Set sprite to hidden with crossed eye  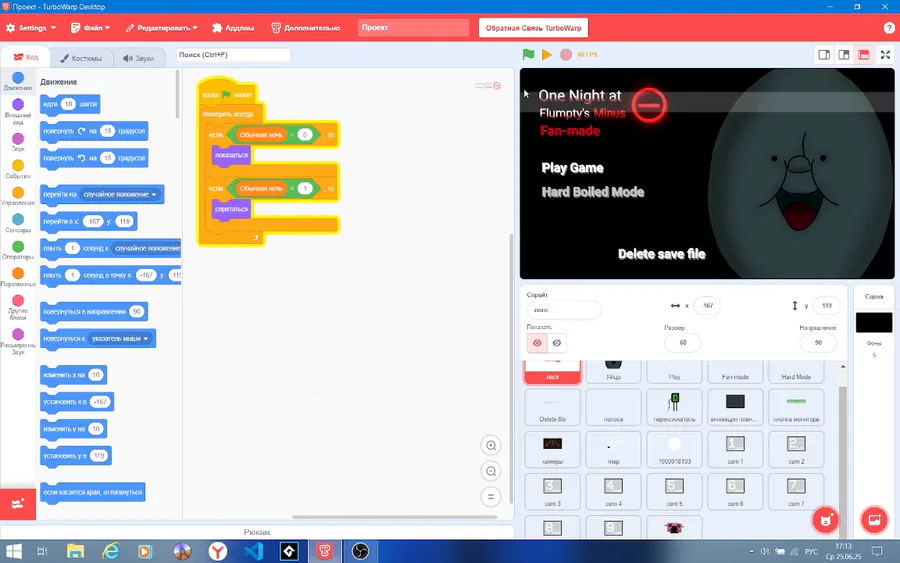click(557, 343)
